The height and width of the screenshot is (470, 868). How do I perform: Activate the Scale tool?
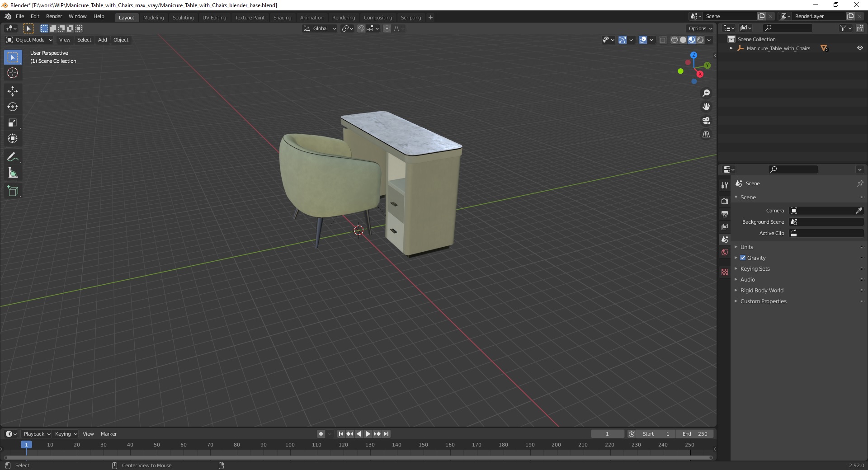[x=13, y=123]
